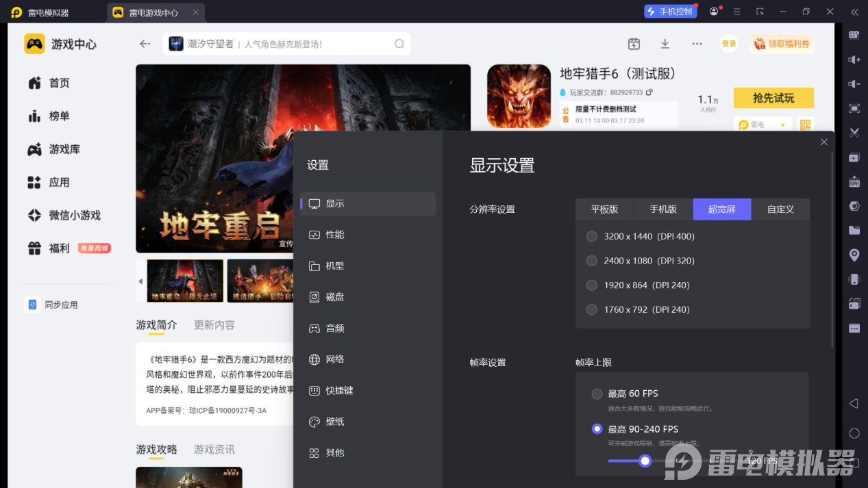The image size is (868, 488).
Task: Click previous thumbnail arrow under banner
Action: click(140, 281)
